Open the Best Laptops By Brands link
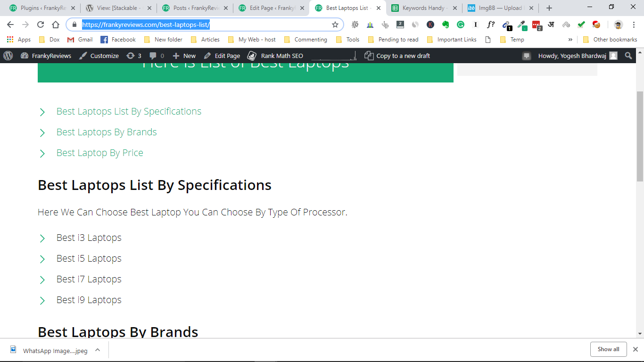 [x=107, y=132]
